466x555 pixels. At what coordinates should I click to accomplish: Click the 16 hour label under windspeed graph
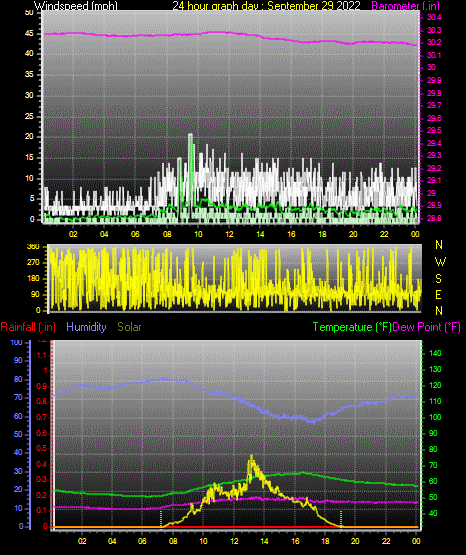coord(291,234)
